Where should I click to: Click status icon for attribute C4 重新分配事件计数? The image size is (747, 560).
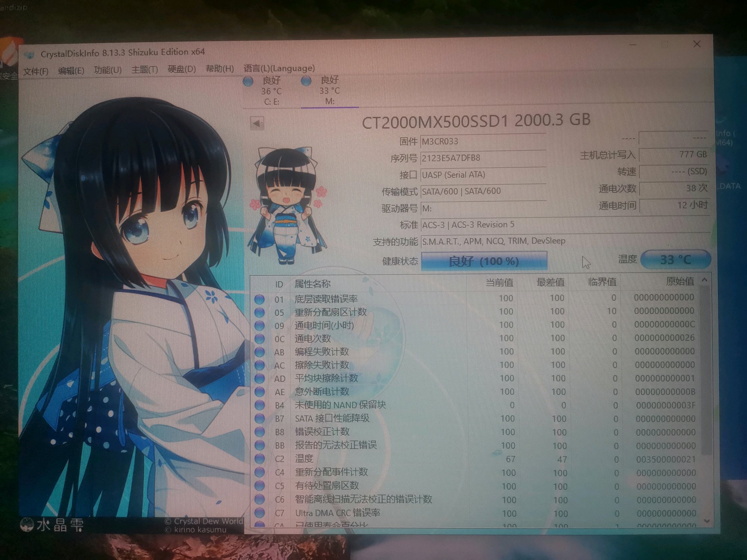259,472
